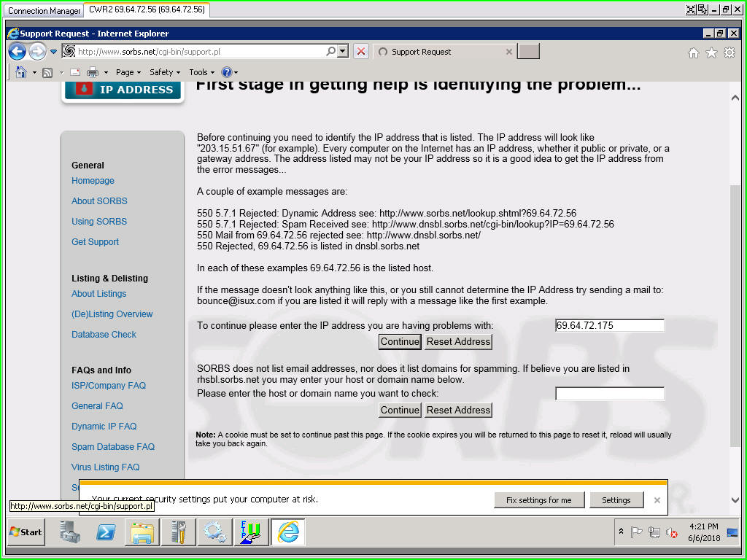This screenshot has height=560, width=747.
Task: Switch to the Connection Manager tab
Action: click(x=44, y=10)
